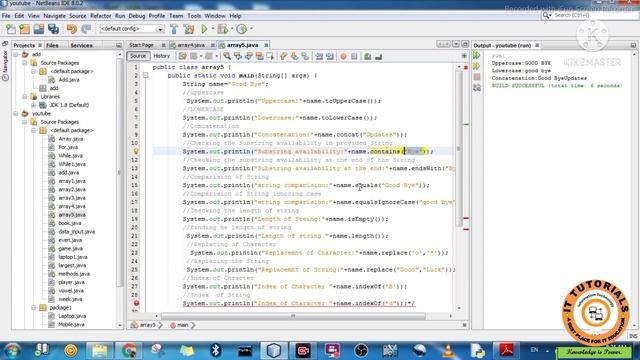Click the Last Edit icon in editor toolbar
640x360 pixels.
pyautogui.click(x=182, y=56)
